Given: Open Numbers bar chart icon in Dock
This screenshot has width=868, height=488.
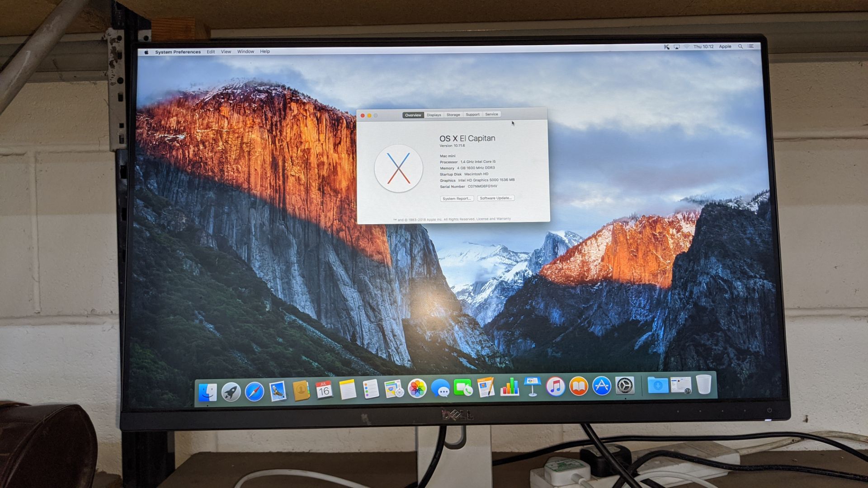Looking at the screenshot, I should pos(509,387).
